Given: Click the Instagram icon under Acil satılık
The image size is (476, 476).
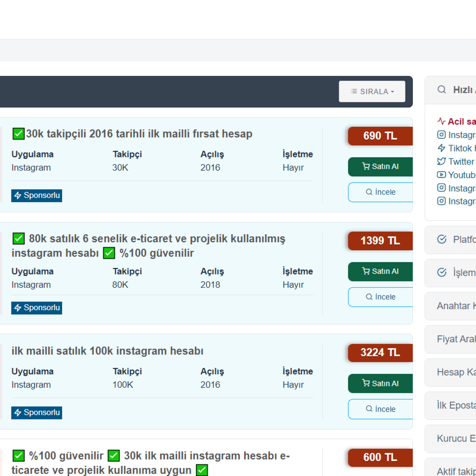Looking at the screenshot, I should (x=441, y=135).
